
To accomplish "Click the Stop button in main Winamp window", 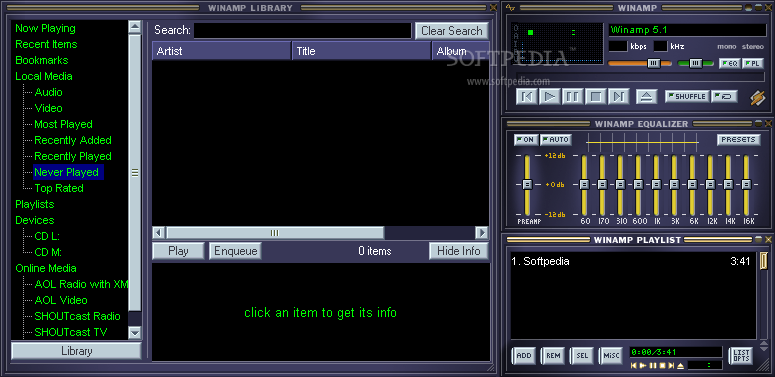I will pos(596,96).
